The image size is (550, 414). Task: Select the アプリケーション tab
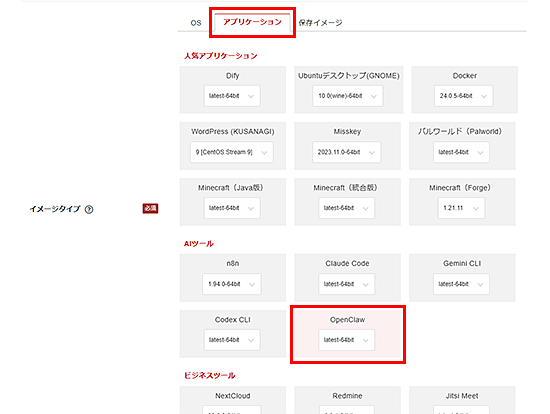coord(252,22)
